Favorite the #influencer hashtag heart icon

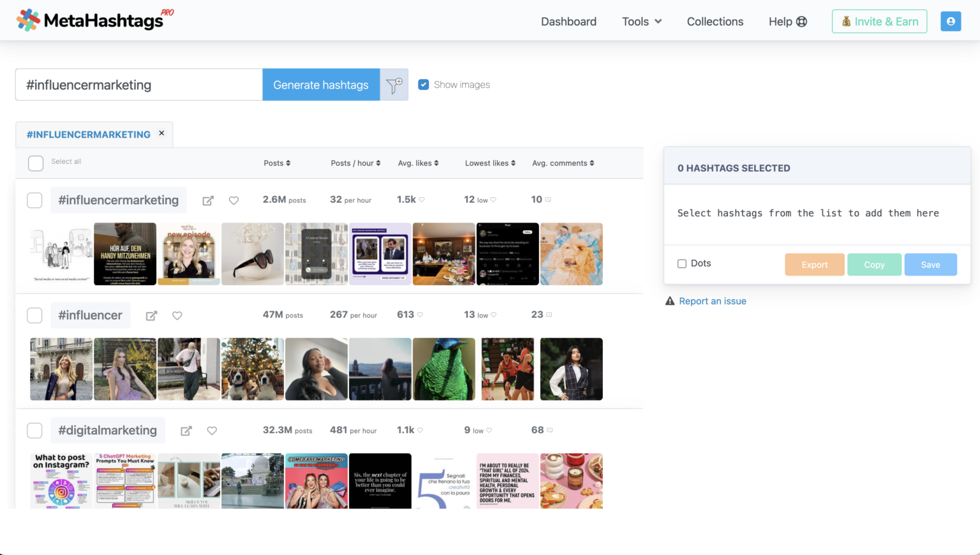click(177, 315)
